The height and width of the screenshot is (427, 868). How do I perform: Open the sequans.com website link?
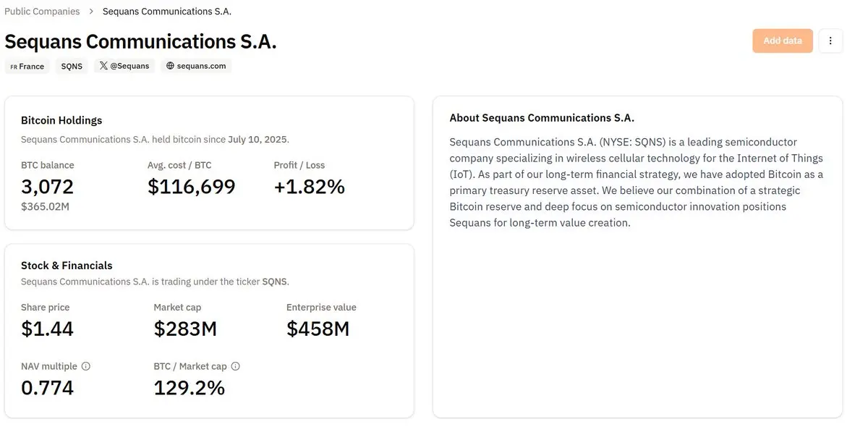point(196,66)
